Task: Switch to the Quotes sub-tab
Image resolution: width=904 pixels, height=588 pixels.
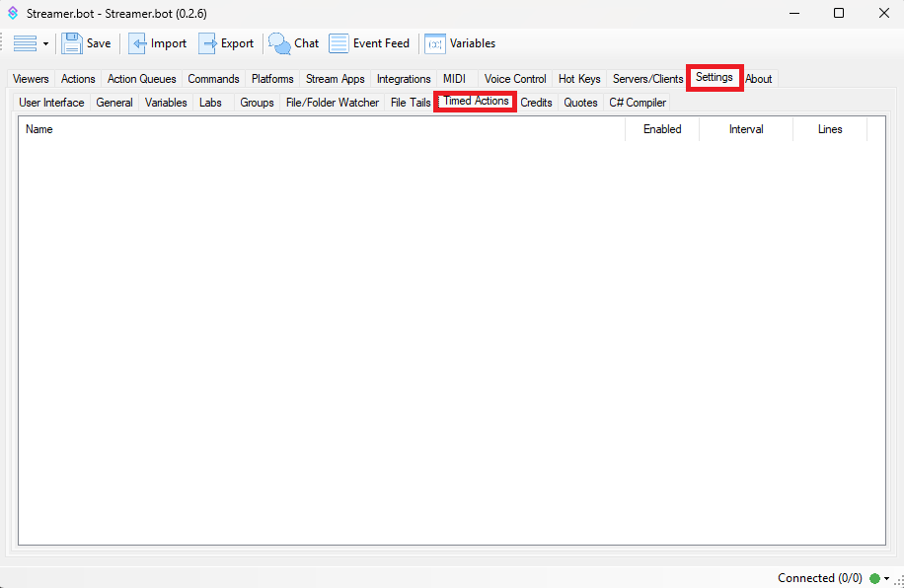Action: [580, 103]
